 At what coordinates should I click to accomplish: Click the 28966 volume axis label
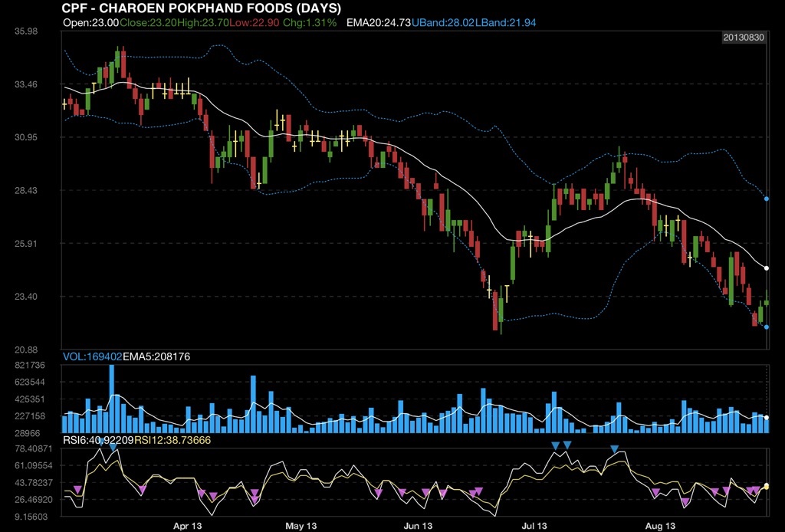tap(28, 433)
